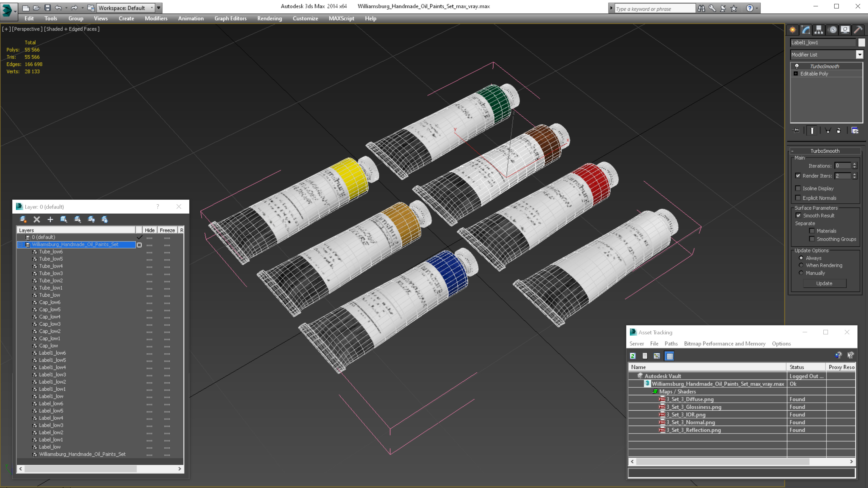This screenshot has width=868, height=488.
Task: Click object color swatch beside Label1_low1
Action: [x=861, y=42]
